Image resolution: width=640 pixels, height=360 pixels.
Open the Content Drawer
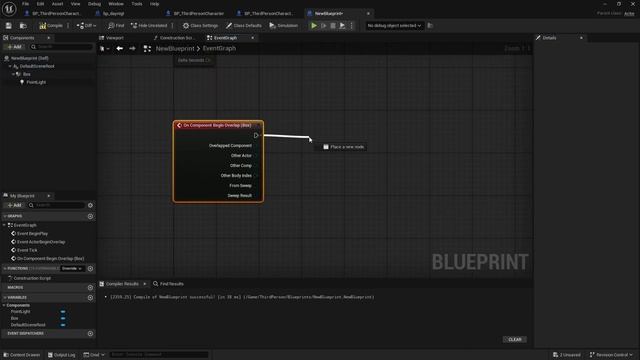tap(22, 355)
